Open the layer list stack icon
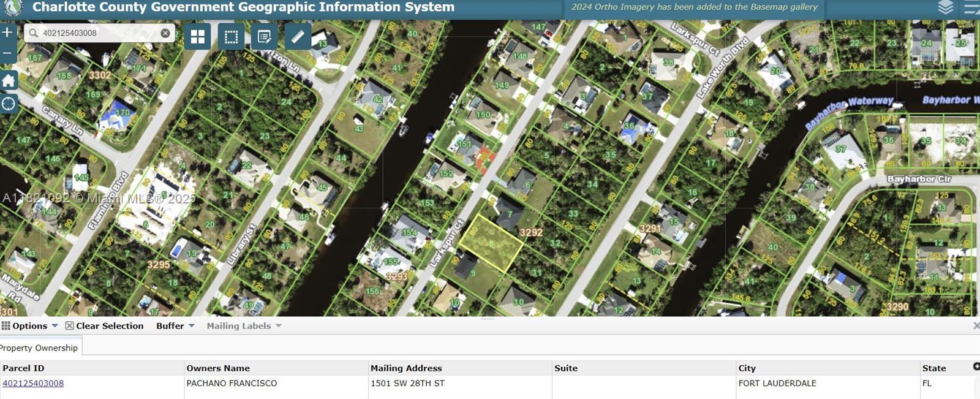The image size is (980, 399). (946, 7)
